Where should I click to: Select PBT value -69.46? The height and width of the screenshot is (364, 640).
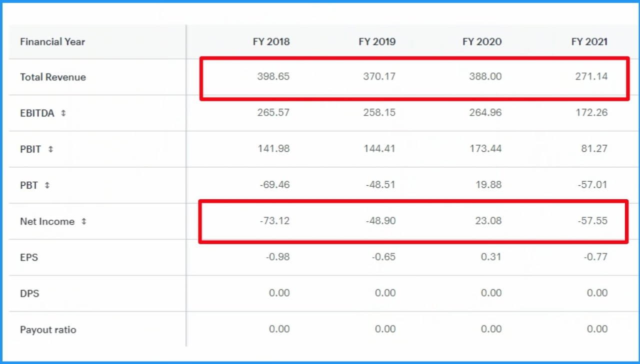pos(275,185)
